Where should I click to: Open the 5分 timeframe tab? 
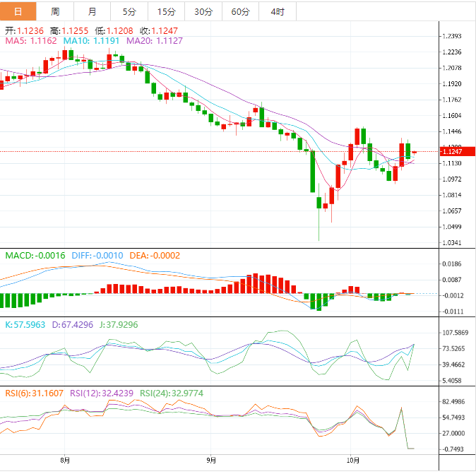[129, 11]
